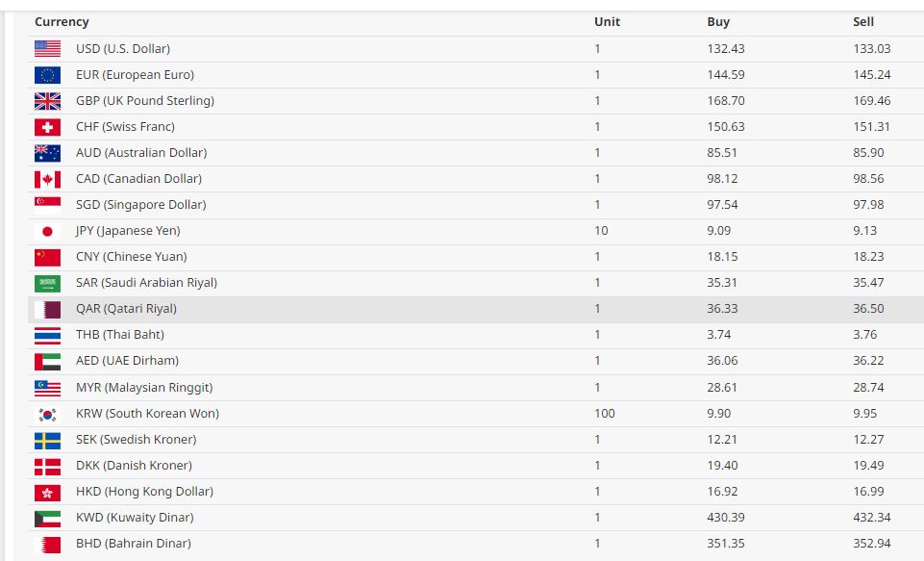
Task: Click the South Korean flag icon
Action: coord(47,414)
